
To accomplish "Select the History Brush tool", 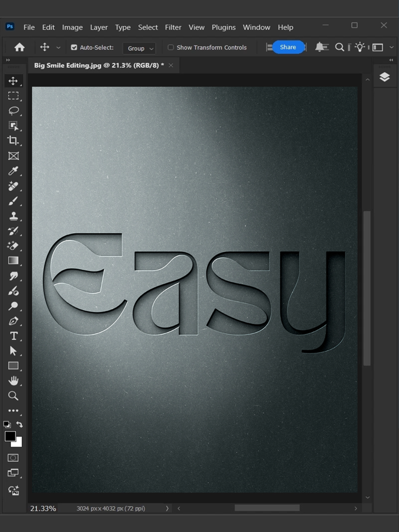I will (13, 231).
